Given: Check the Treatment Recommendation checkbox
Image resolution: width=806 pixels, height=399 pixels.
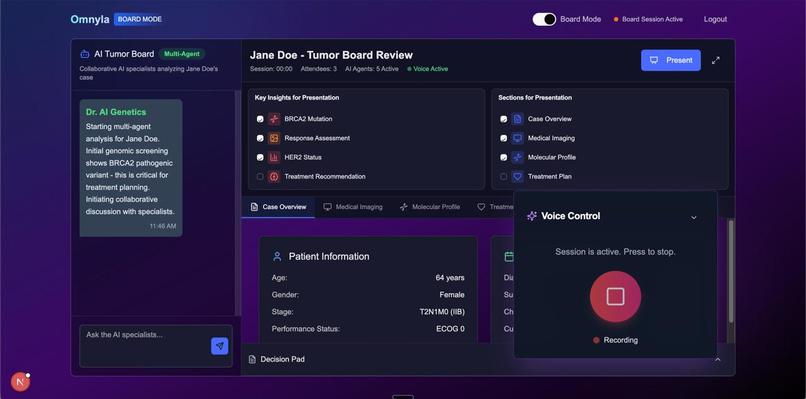Looking at the screenshot, I should (x=260, y=176).
